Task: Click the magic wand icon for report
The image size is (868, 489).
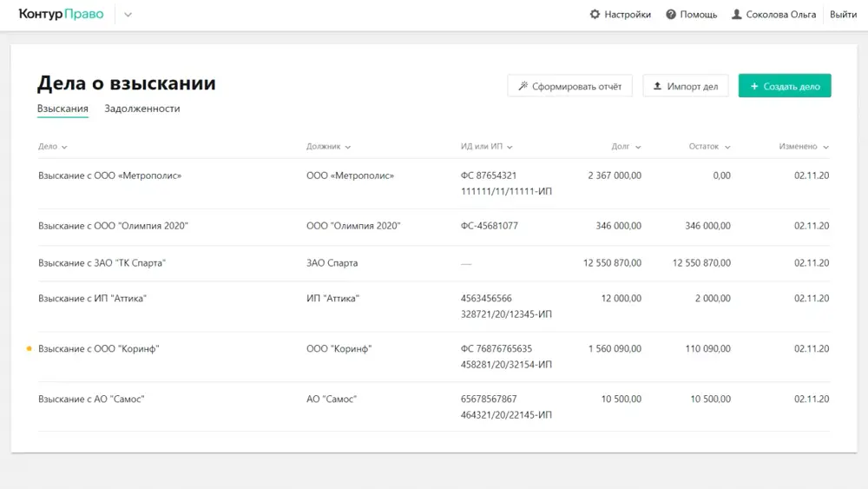Action: (523, 86)
